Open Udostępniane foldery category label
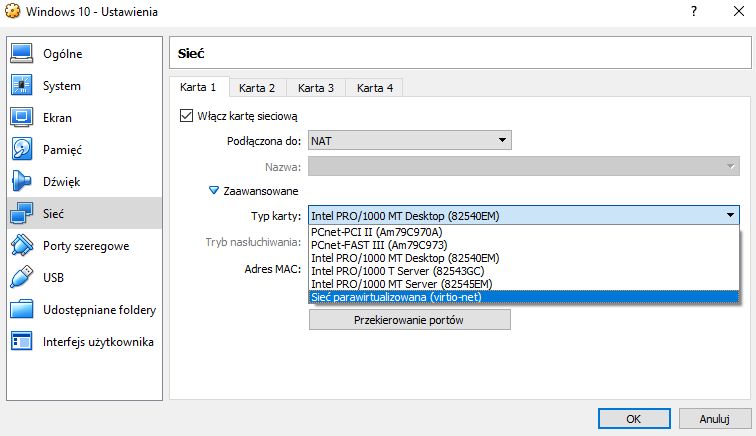Screen dimensions: 756x436 coord(99,310)
